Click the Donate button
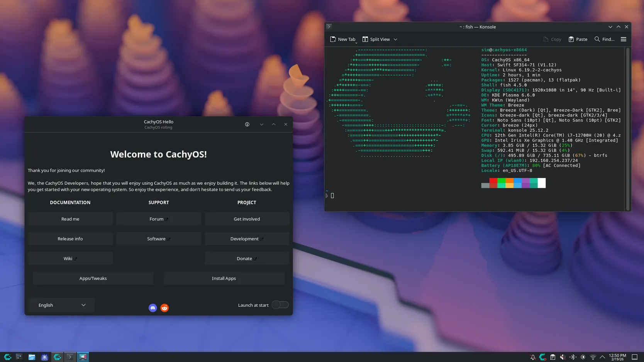644x362 pixels. 247,258
